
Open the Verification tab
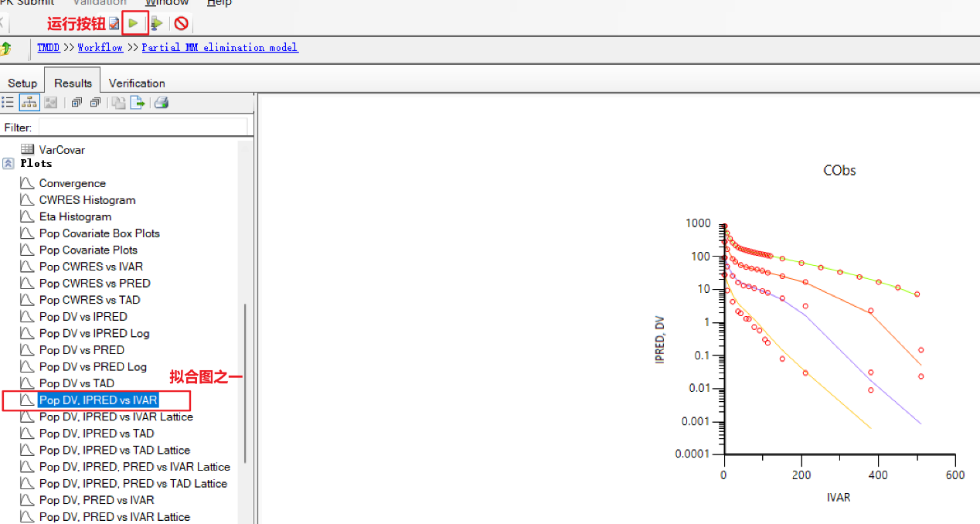click(137, 83)
